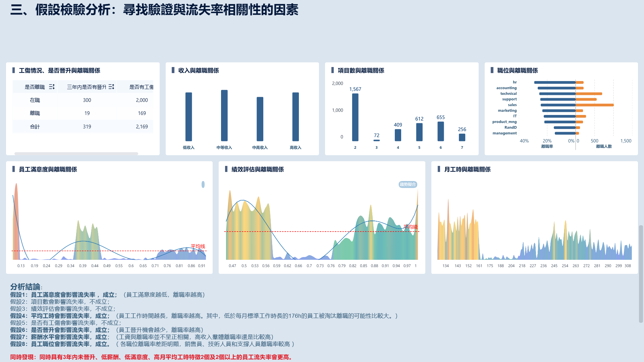The width and height of the screenshot is (644, 362).
Task: Click the bar labeled 655 for 6 projects
Action: tap(441, 131)
